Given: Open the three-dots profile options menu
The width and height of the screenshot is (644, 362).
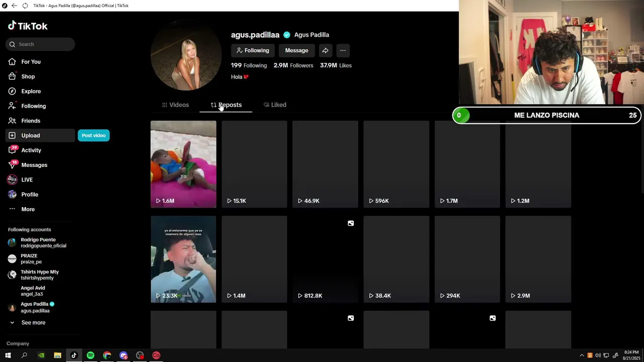Looking at the screenshot, I should [x=343, y=50].
